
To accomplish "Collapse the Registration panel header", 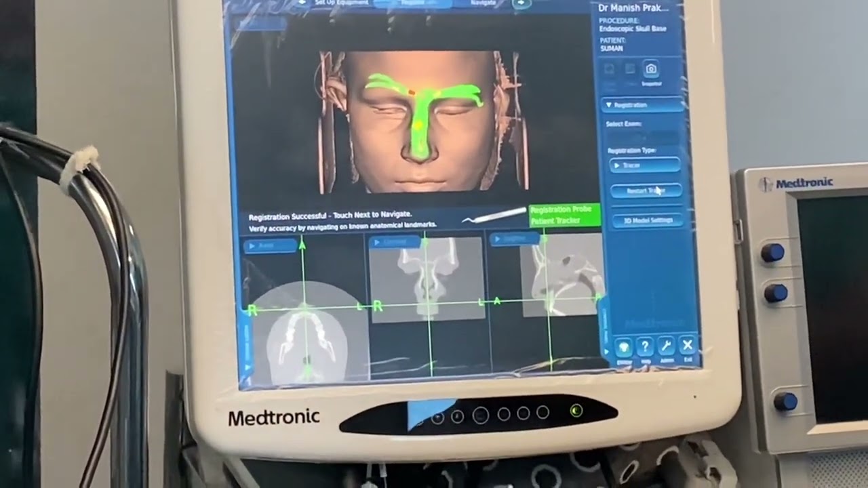I will (x=644, y=105).
